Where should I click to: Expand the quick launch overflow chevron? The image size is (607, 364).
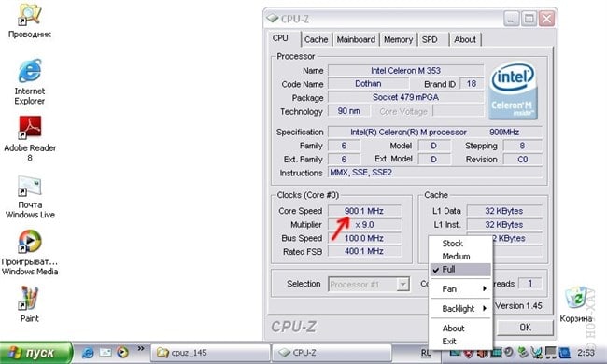point(141,349)
